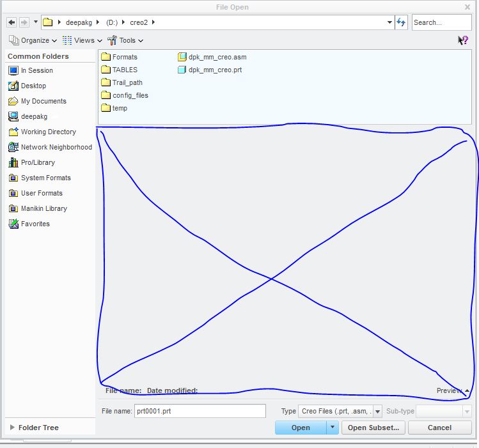The width and height of the screenshot is (479, 448).
Task: Click the folder icon in the address bar
Action: click(48, 22)
